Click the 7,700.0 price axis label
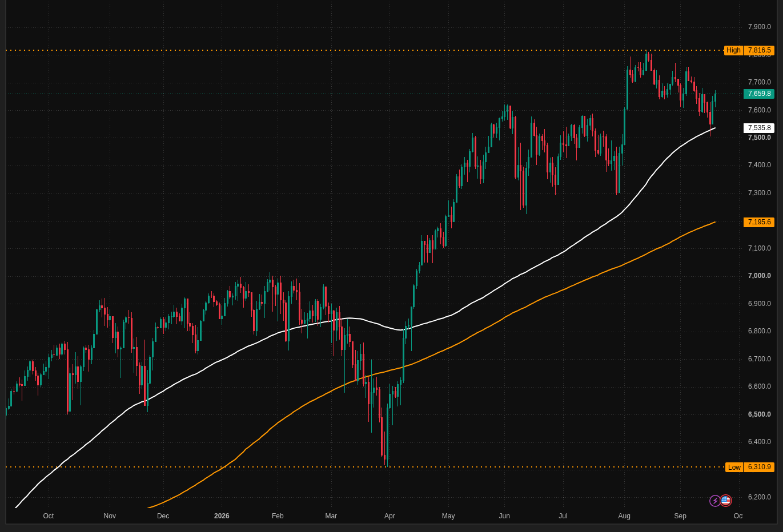The height and width of the screenshot is (532, 783). tap(759, 82)
